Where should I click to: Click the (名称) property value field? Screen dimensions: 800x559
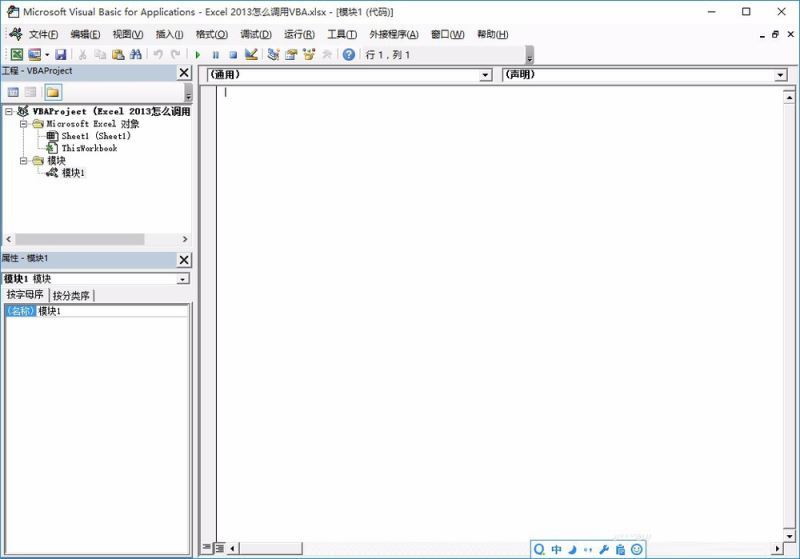click(x=112, y=311)
